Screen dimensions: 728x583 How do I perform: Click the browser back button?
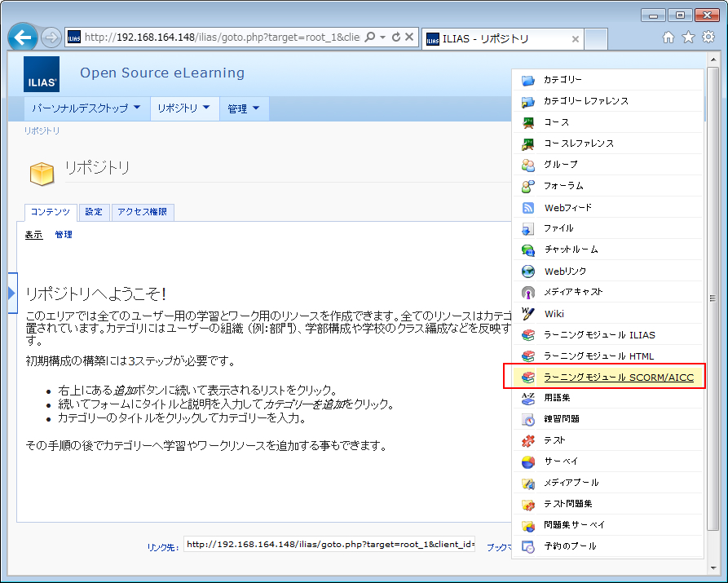[x=24, y=38]
